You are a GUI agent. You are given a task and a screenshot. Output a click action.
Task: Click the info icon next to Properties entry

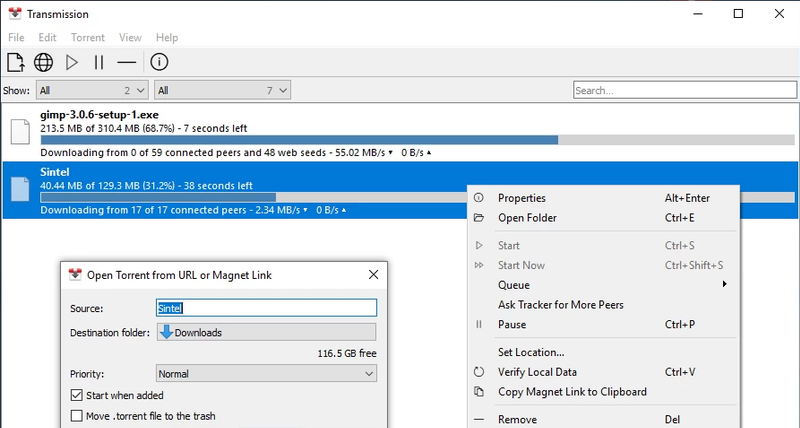[479, 198]
